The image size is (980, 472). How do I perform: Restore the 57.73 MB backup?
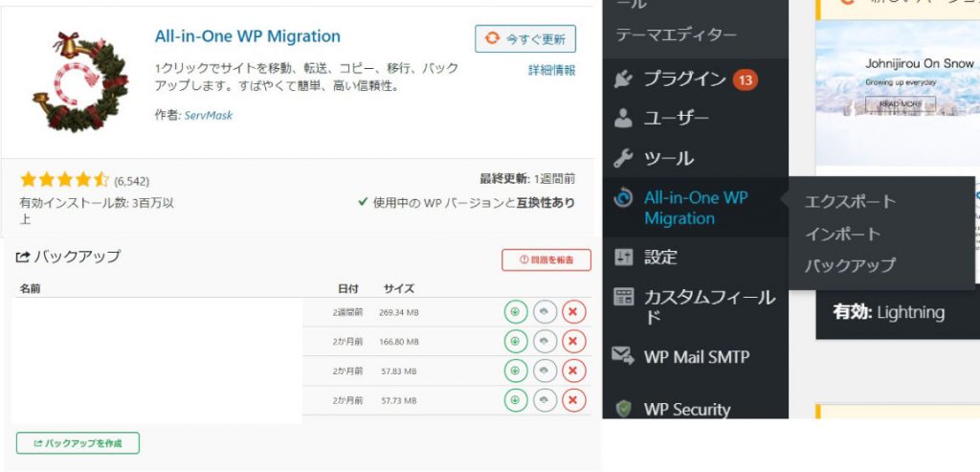[x=545, y=400]
